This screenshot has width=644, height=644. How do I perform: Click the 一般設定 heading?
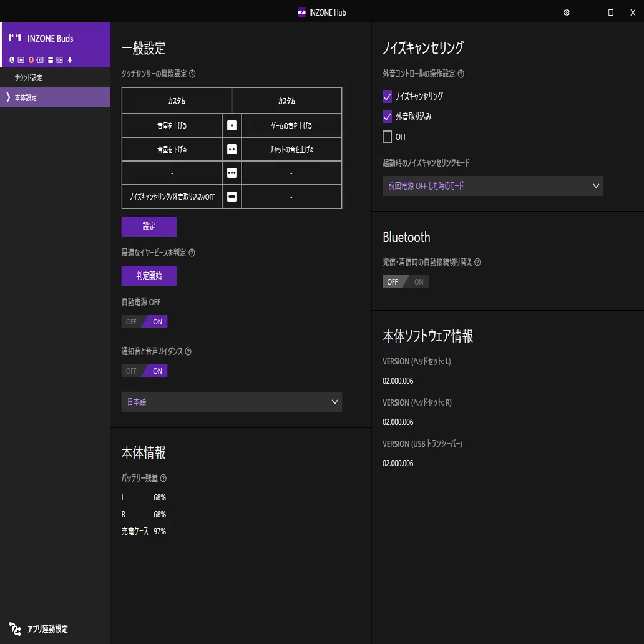click(x=144, y=48)
